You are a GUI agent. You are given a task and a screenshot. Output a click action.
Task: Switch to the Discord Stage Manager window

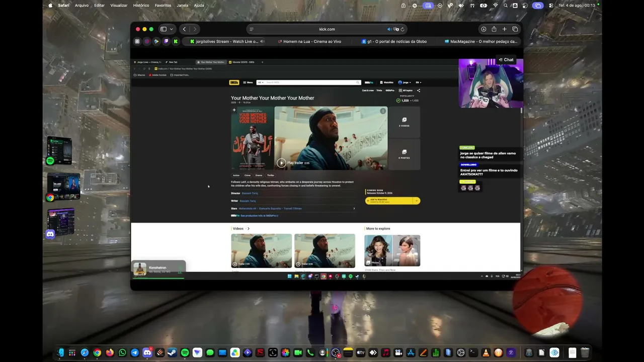point(60,223)
